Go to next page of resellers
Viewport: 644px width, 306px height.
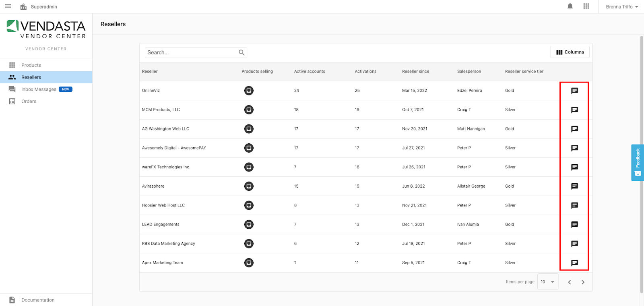583,282
